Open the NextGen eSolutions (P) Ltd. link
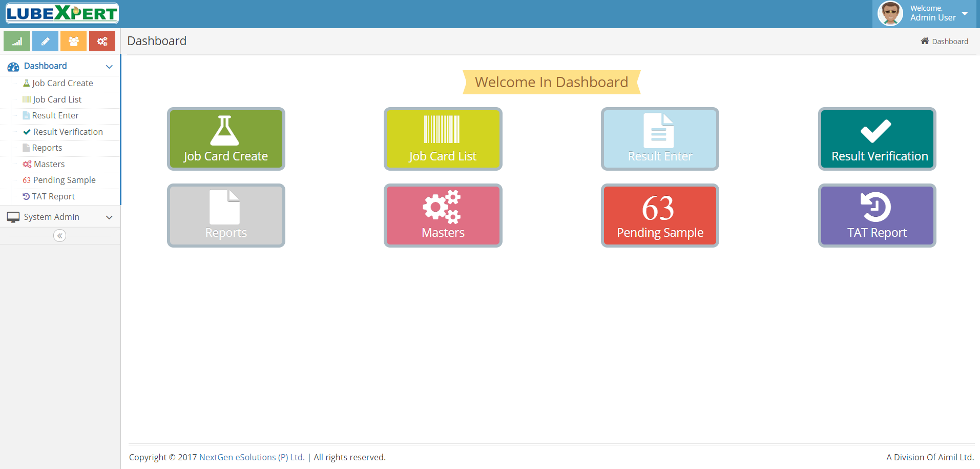980x469 pixels. click(252, 457)
